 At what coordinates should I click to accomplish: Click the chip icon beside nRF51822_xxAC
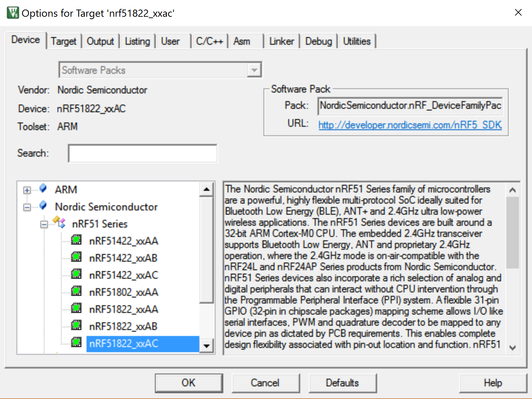coord(76,343)
